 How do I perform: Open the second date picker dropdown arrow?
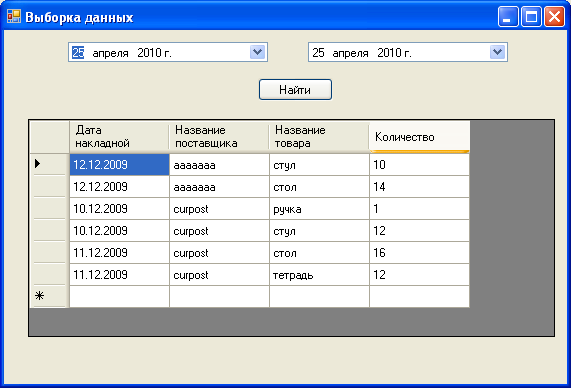[x=498, y=52]
